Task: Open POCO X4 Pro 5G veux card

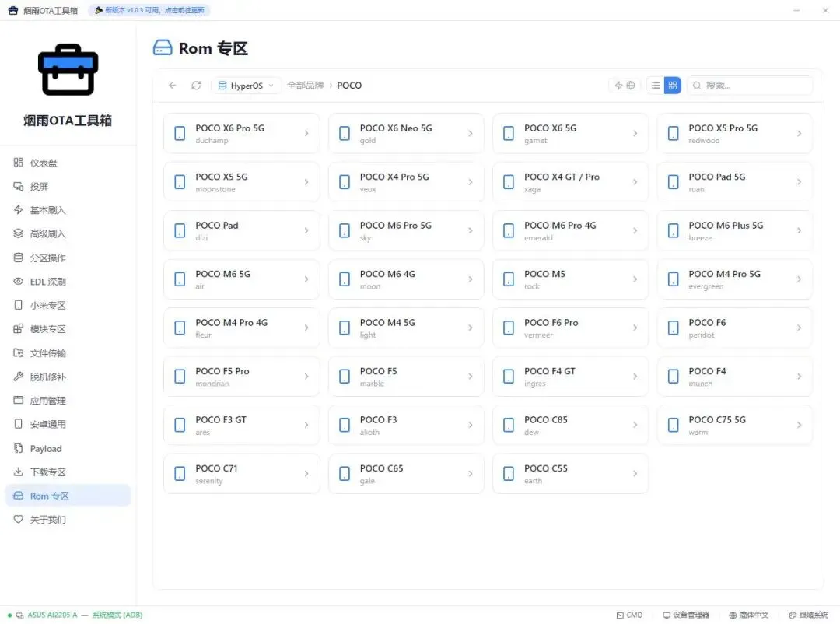Action: pos(405,182)
